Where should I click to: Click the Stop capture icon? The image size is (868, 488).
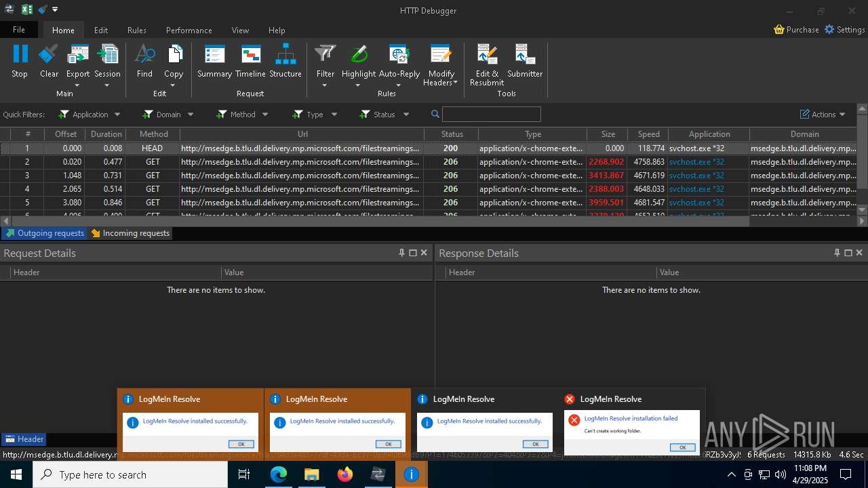[x=20, y=54]
